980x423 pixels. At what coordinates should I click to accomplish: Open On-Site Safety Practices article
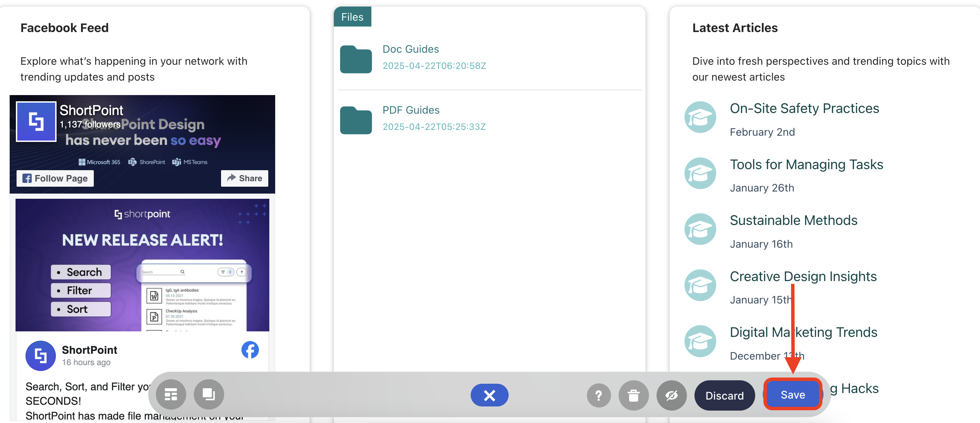(x=804, y=108)
